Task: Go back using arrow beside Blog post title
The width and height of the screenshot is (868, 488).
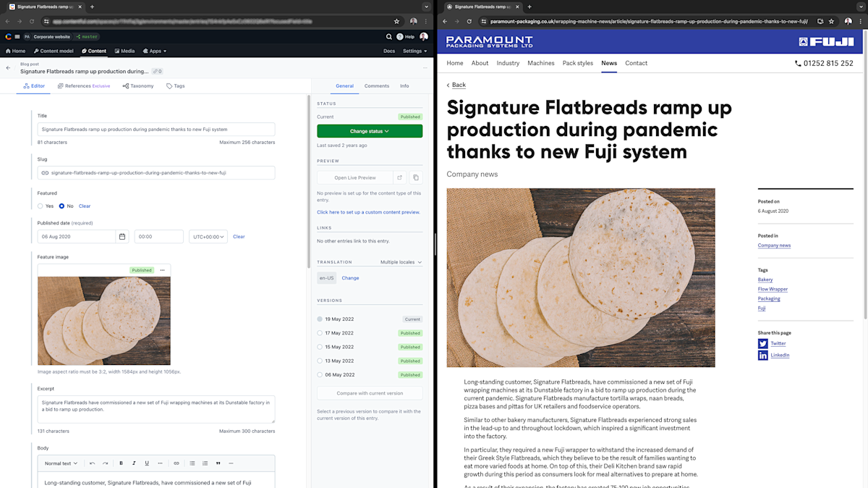Action: (x=9, y=68)
